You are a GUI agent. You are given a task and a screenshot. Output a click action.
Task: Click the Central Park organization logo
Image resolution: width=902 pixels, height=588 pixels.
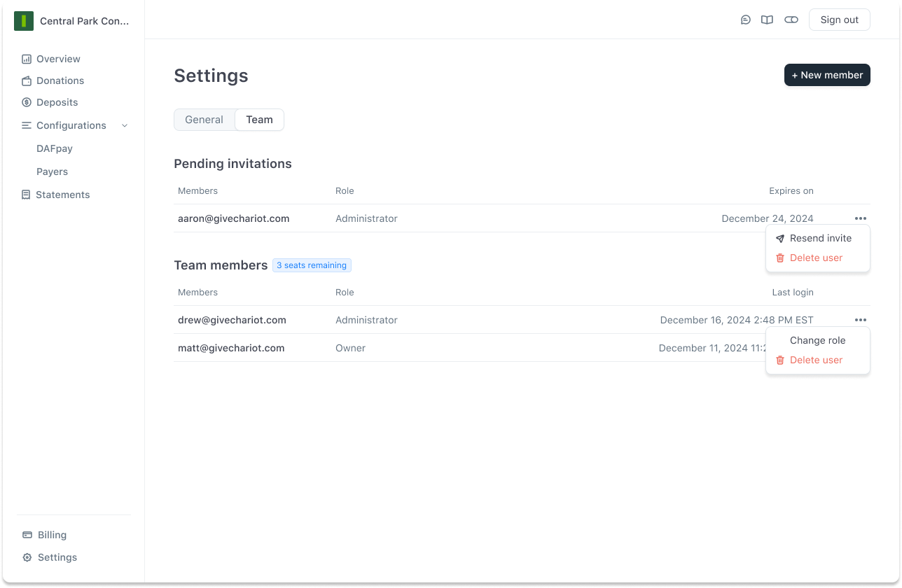coord(24,21)
